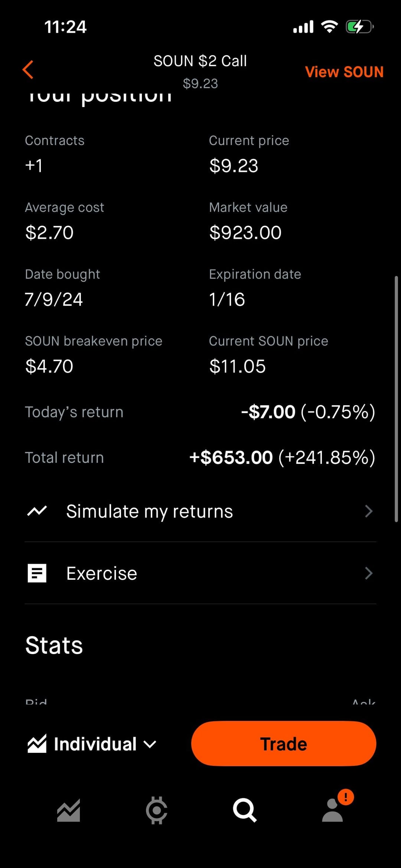Viewport: 401px width, 868px height.
Task: Go to the investing chart tab
Action: 68,810
